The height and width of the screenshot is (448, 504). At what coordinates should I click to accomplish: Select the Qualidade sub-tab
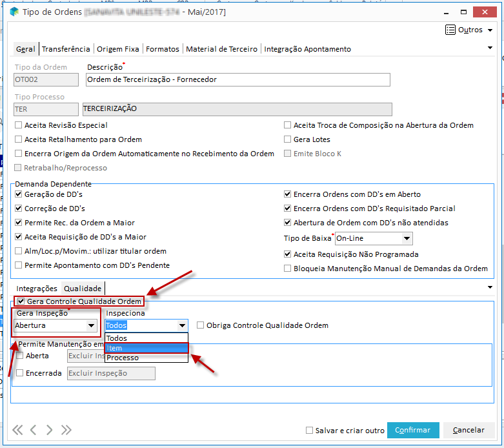[83, 289]
